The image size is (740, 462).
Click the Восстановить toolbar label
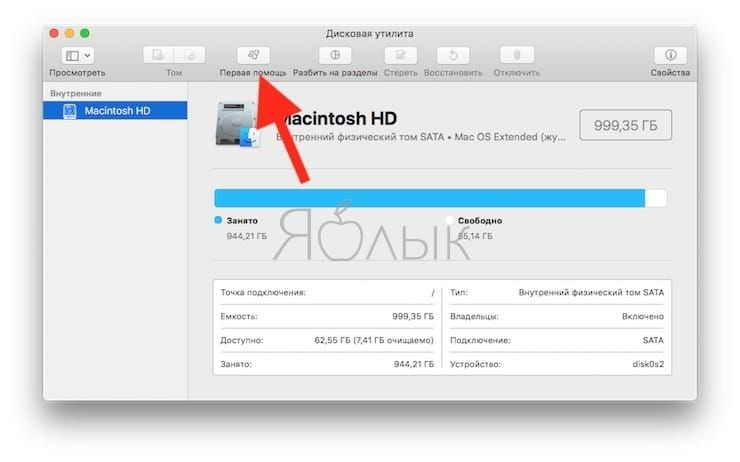coord(453,73)
